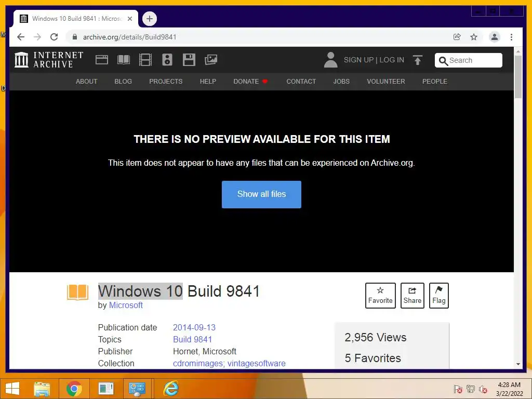Open JOBS menu item
Viewport: 532px width, 399px height.
tap(341, 82)
